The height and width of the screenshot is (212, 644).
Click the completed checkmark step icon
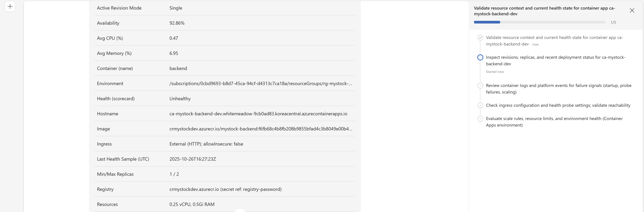click(480, 38)
